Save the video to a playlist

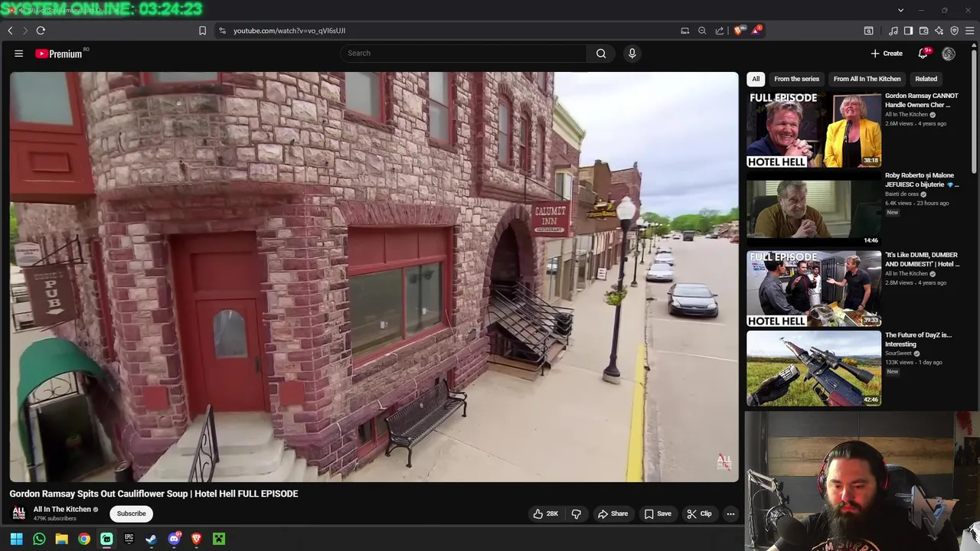coord(657,514)
